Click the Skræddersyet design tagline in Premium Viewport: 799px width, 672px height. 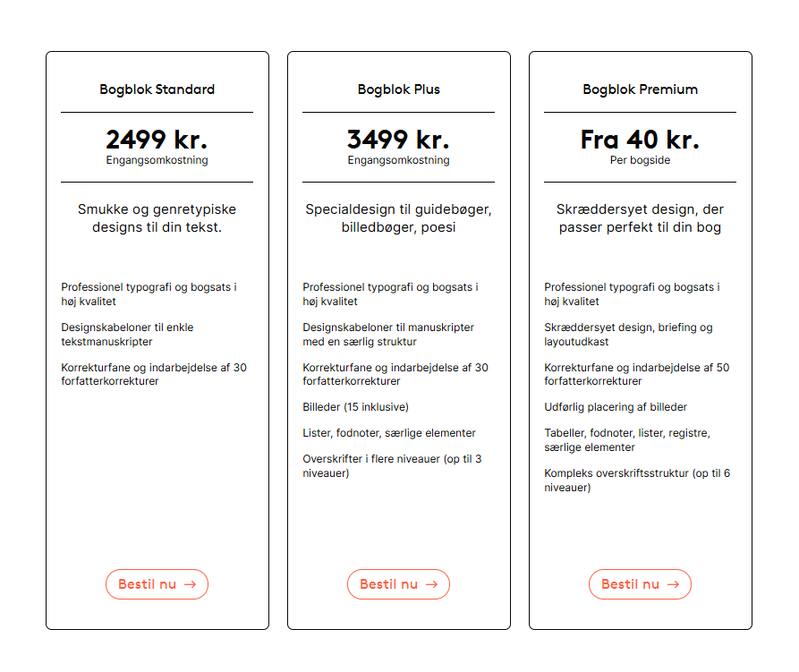click(640, 218)
